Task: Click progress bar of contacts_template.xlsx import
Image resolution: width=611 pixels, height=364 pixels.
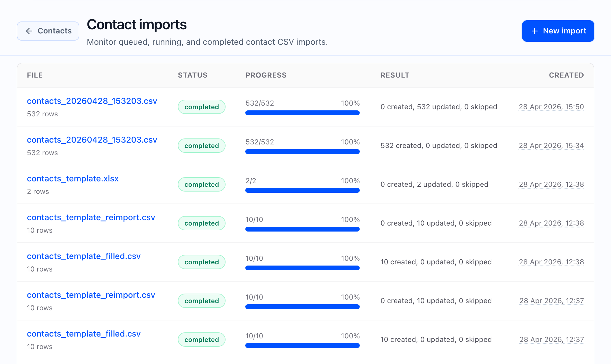Action: tap(303, 190)
